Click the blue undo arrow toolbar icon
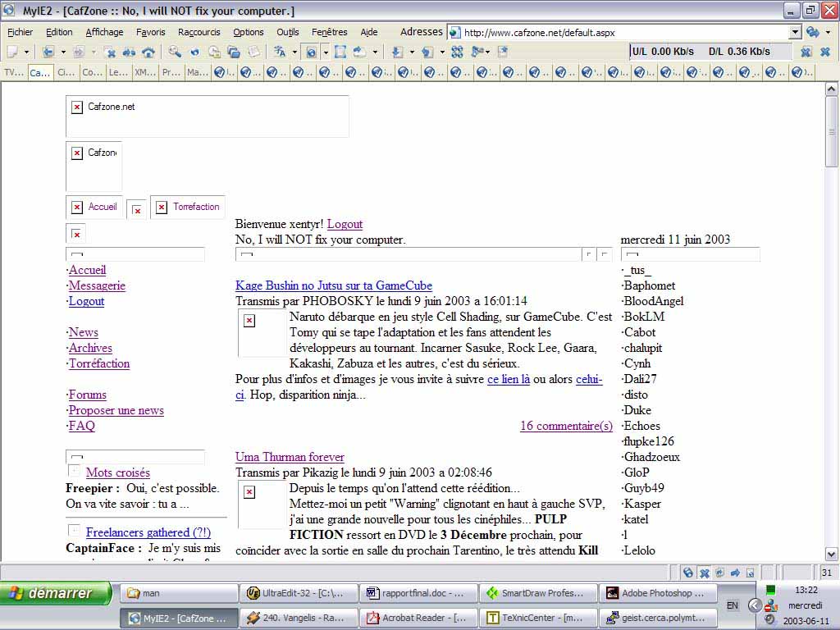 195,52
